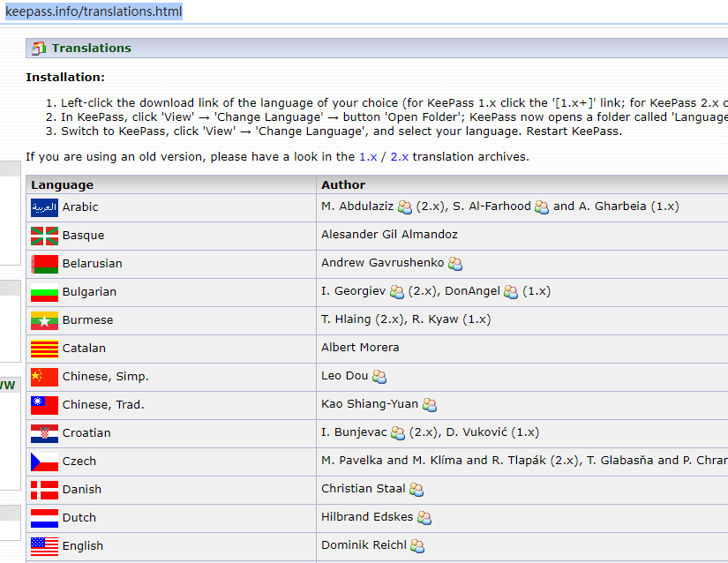Select the Basque language name
Image resolution: width=728 pixels, height=563 pixels.
coord(84,236)
